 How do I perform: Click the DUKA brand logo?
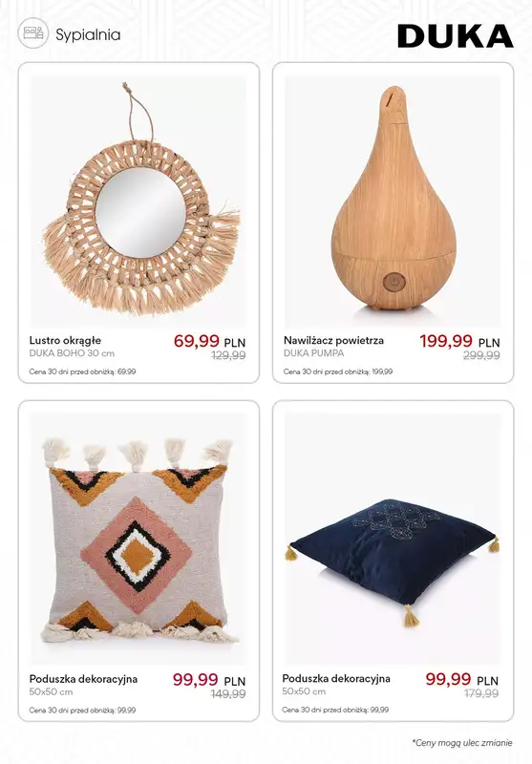click(455, 36)
